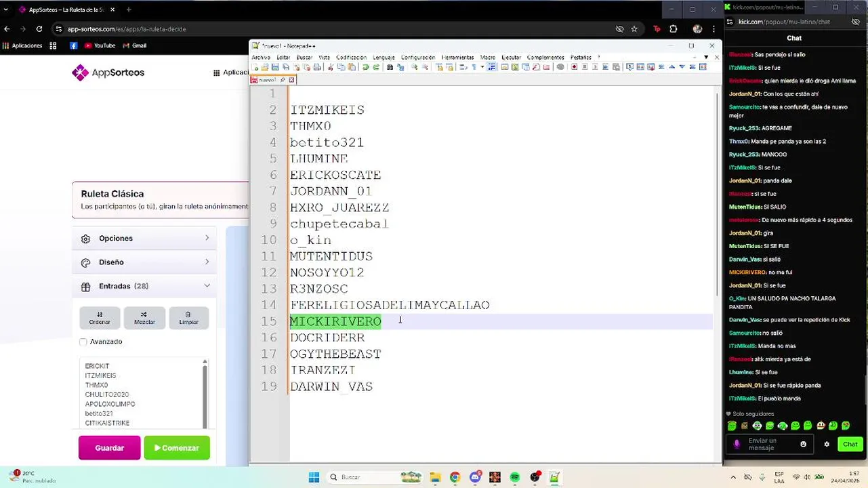Image resolution: width=868 pixels, height=488 pixels.
Task: Expand the Diseño section
Action: click(144, 262)
